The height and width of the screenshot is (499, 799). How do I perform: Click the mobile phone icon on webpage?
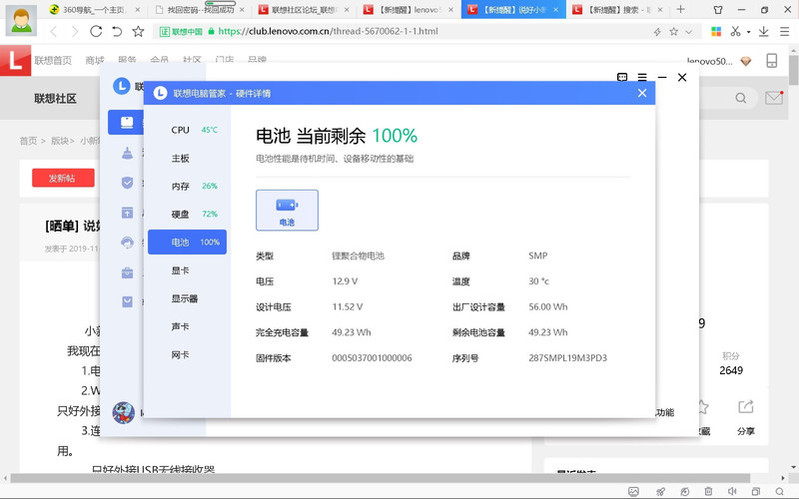[771, 61]
